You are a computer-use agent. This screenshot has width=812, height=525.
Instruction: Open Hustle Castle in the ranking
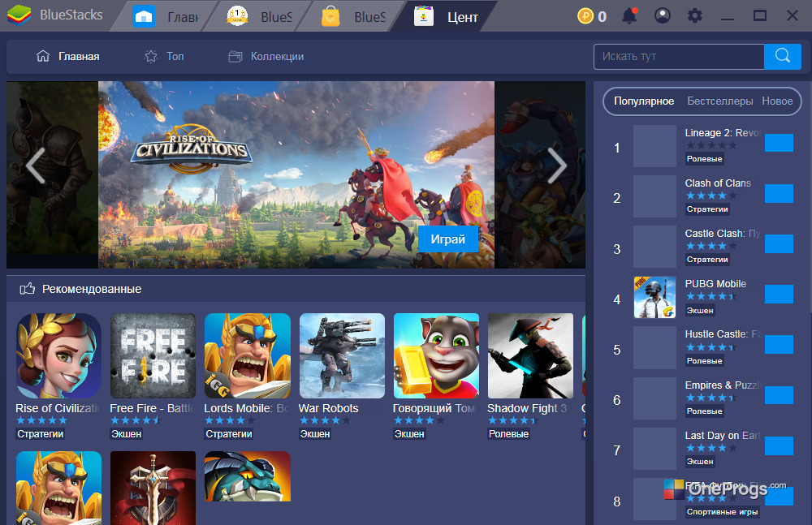click(x=722, y=334)
